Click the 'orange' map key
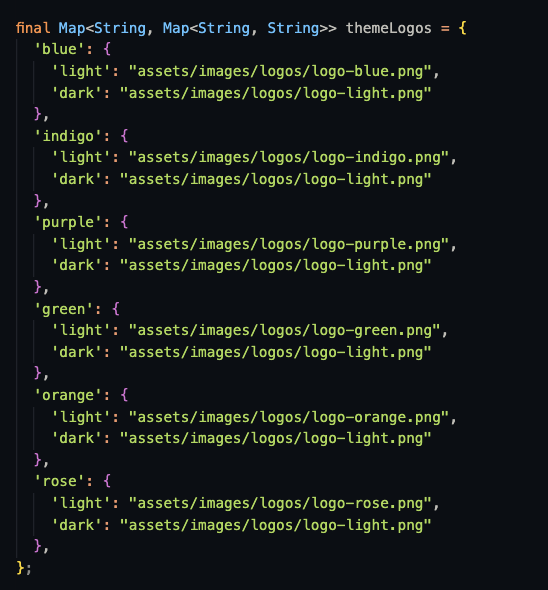This screenshot has width=548, height=590. 68,395
